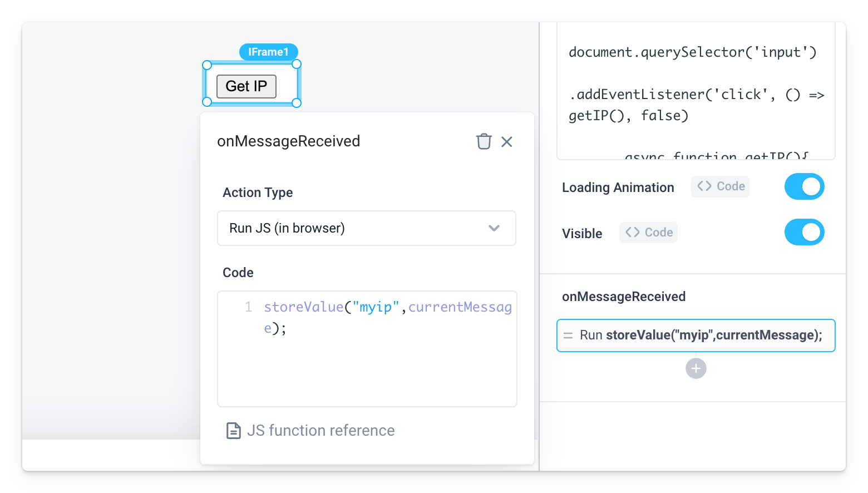Click the code brackets icon next to Visible
868x493 pixels.
(634, 233)
